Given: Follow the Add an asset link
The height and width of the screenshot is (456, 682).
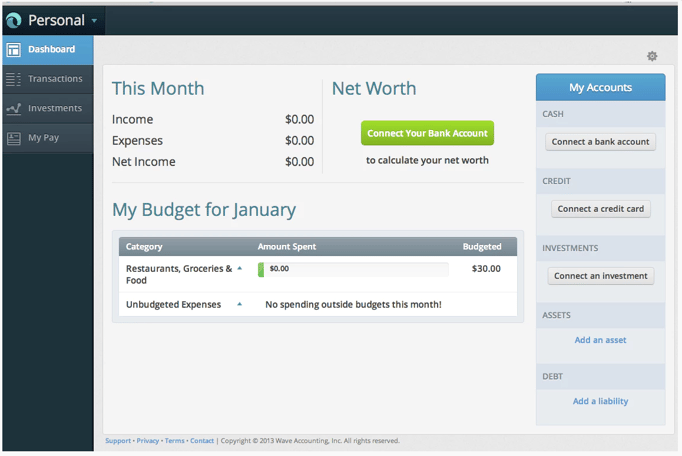Looking at the screenshot, I should pos(600,340).
